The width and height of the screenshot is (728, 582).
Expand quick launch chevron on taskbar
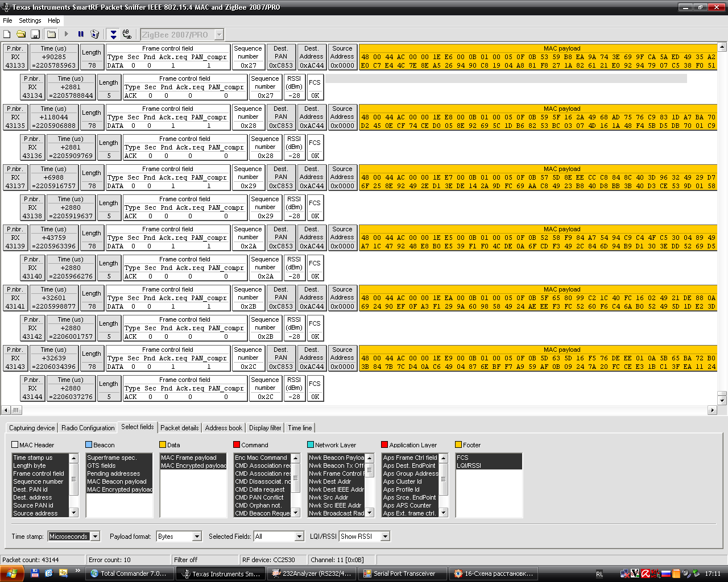tap(77, 571)
